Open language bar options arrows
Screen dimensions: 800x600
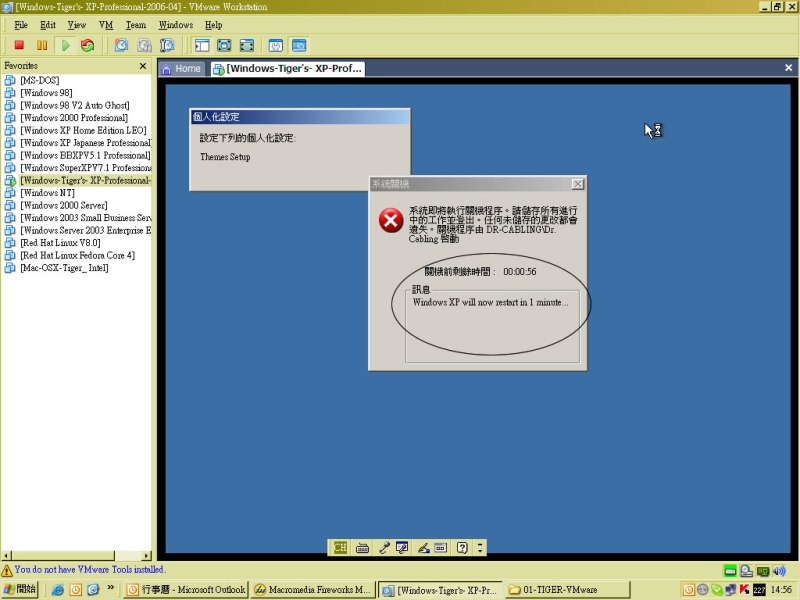[480, 547]
